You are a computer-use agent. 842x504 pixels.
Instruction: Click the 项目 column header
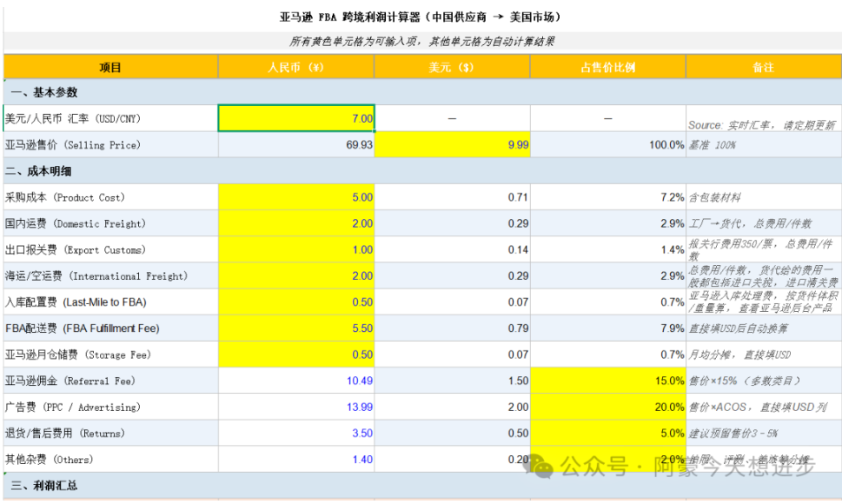(x=110, y=67)
